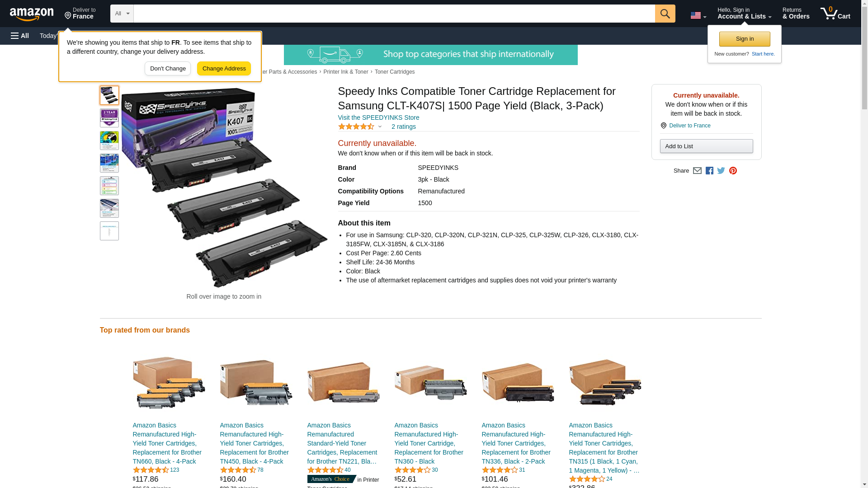Click the Amazon logo
868x488 pixels.
(32, 14)
